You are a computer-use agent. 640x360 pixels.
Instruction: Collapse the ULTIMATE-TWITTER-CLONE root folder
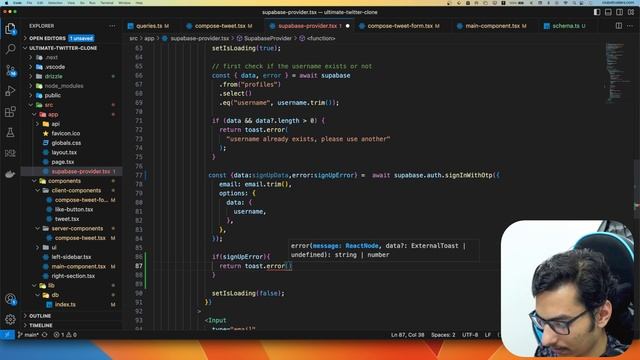[x=62, y=48]
